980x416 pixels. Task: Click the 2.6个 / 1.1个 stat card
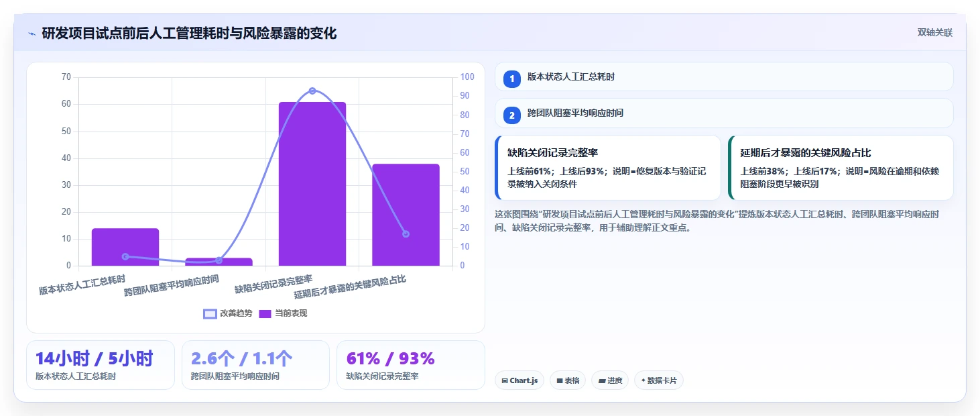[x=255, y=365]
